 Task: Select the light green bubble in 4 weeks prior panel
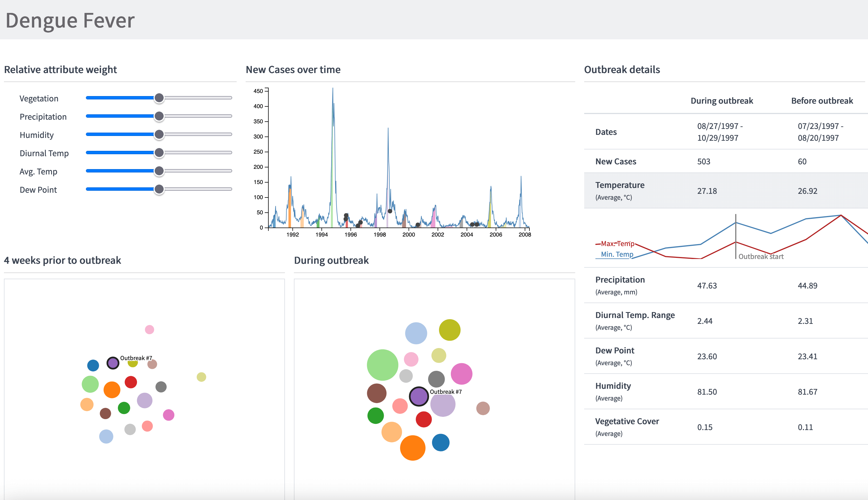click(x=90, y=384)
